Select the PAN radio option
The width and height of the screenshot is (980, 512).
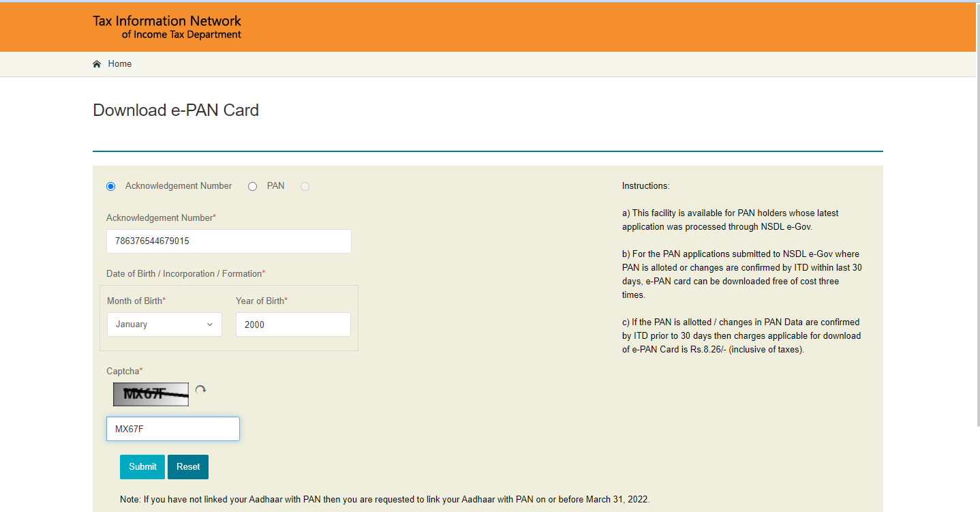253,186
